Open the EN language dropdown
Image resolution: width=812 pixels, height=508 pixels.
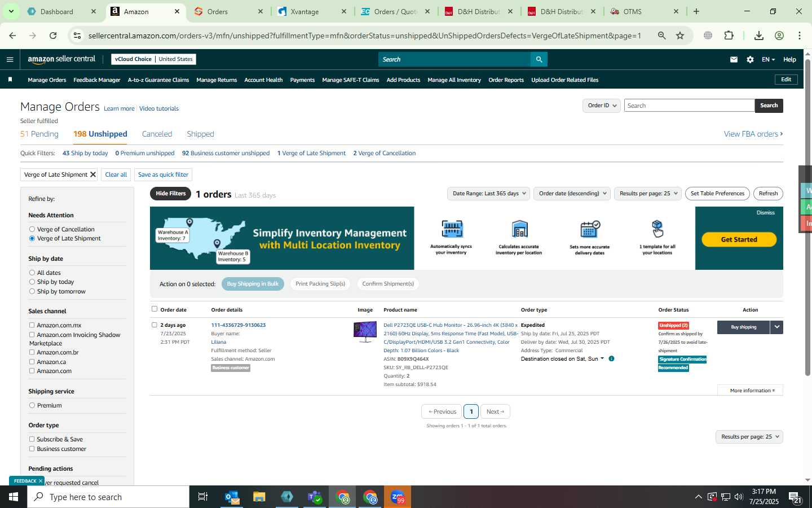tap(768, 59)
